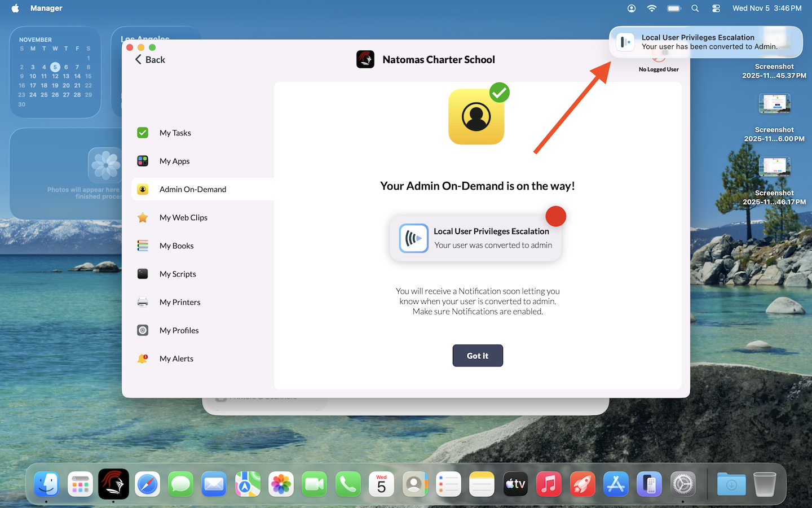Go back with the Back button
Image resolution: width=812 pixels, height=508 pixels.
point(150,60)
